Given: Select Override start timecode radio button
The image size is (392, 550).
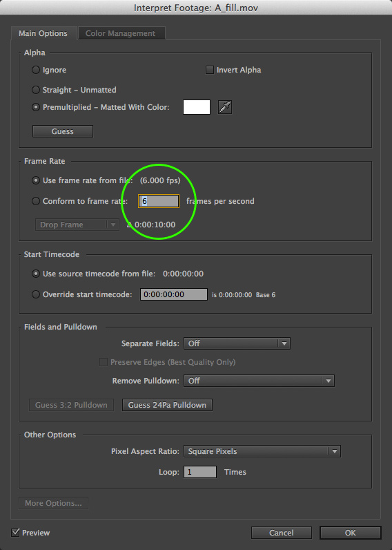Looking at the screenshot, I should 36,294.
